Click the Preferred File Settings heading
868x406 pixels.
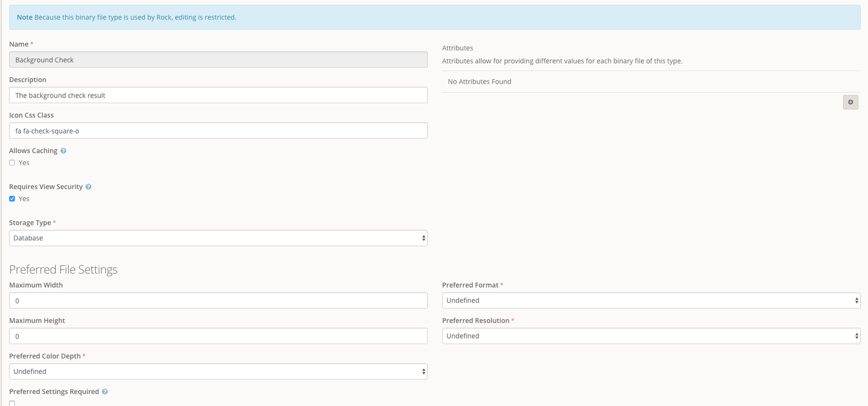[63, 270]
